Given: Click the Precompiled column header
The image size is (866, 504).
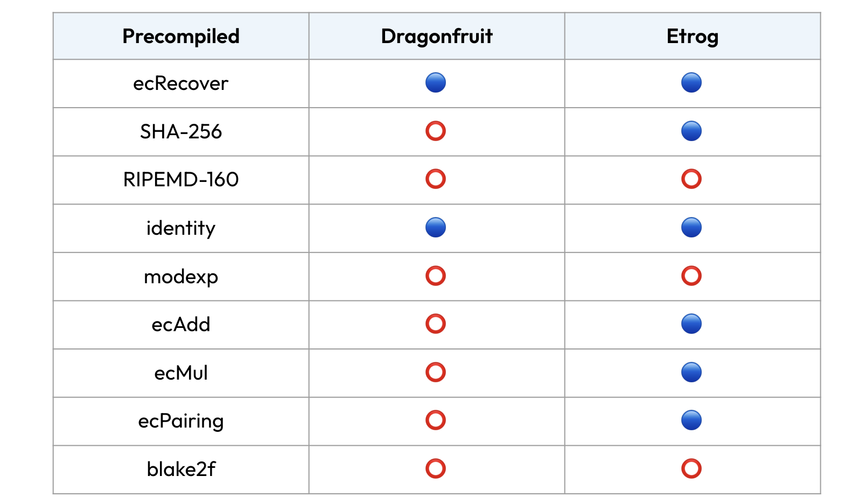Looking at the screenshot, I should (181, 37).
